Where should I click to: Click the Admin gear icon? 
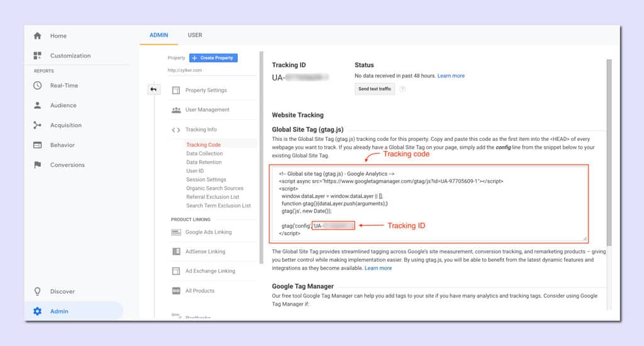[x=37, y=311]
